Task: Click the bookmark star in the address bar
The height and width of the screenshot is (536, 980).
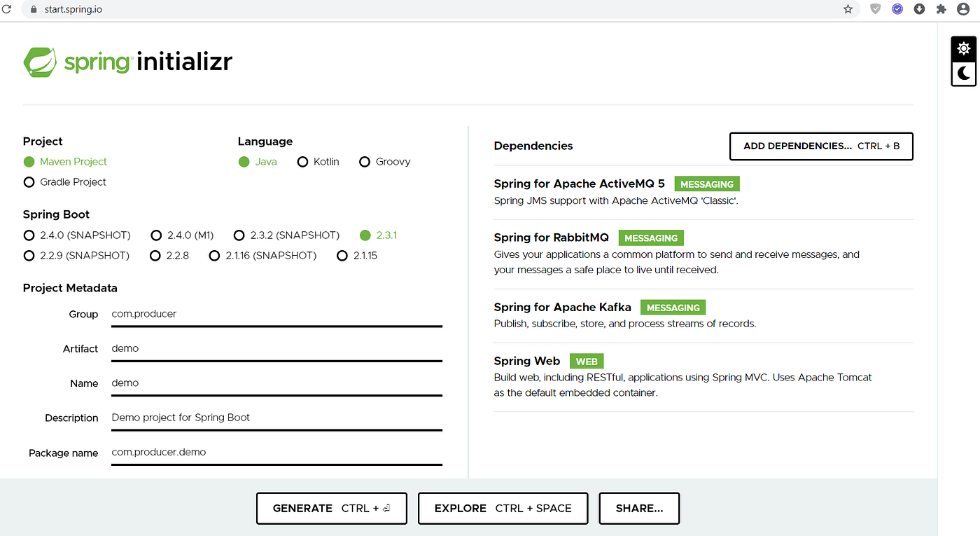Action: click(x=848, y=9)
